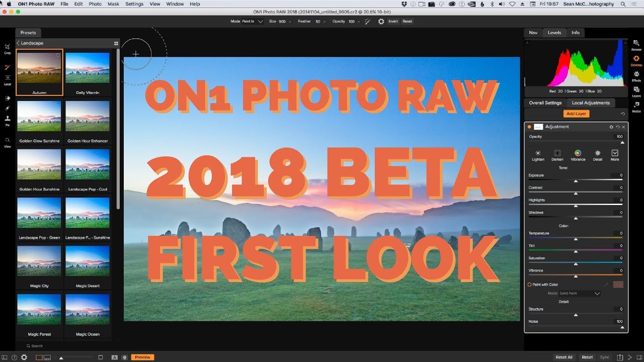Open the Effects module

click(x=636, y=76)
